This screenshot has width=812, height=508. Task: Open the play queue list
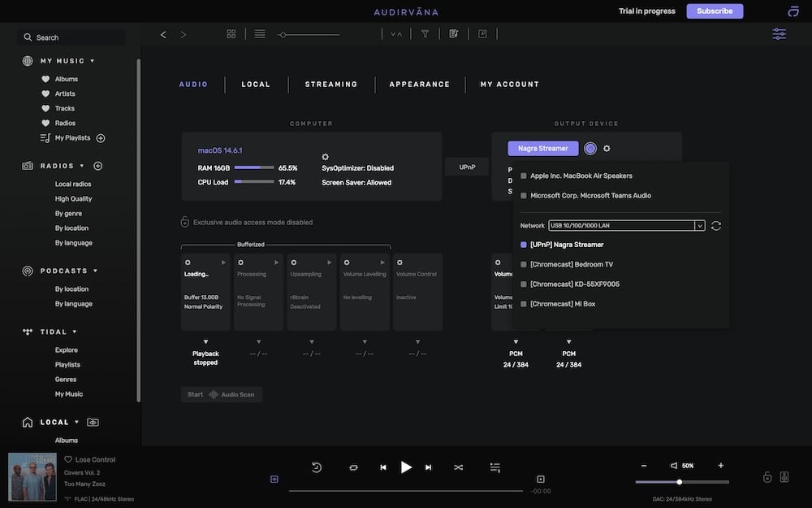click(495, 467)
